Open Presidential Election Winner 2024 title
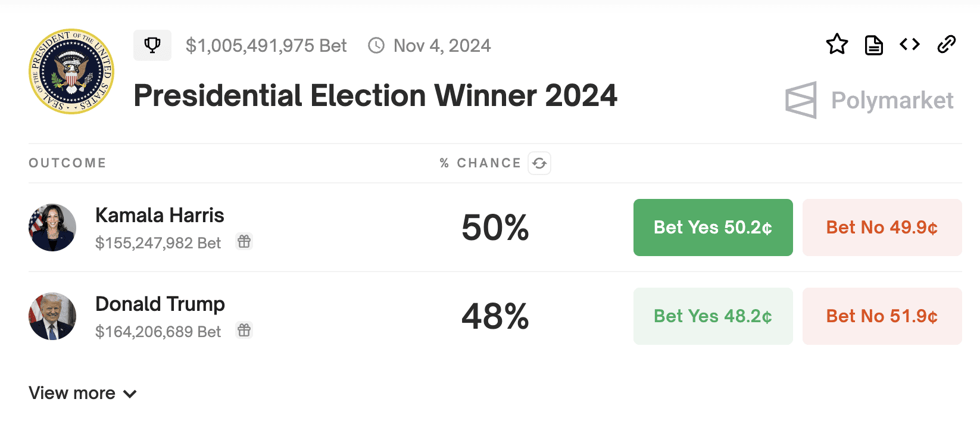 [x=375, y=96]
